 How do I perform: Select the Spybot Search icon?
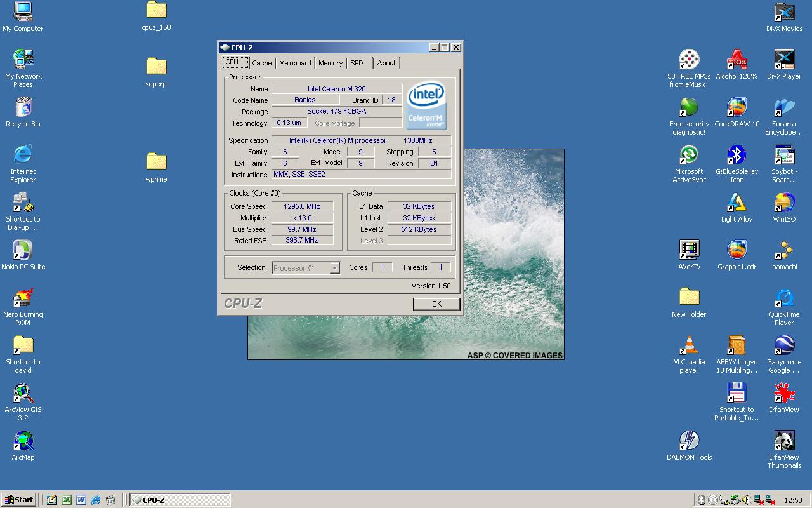tap(784, 164)
